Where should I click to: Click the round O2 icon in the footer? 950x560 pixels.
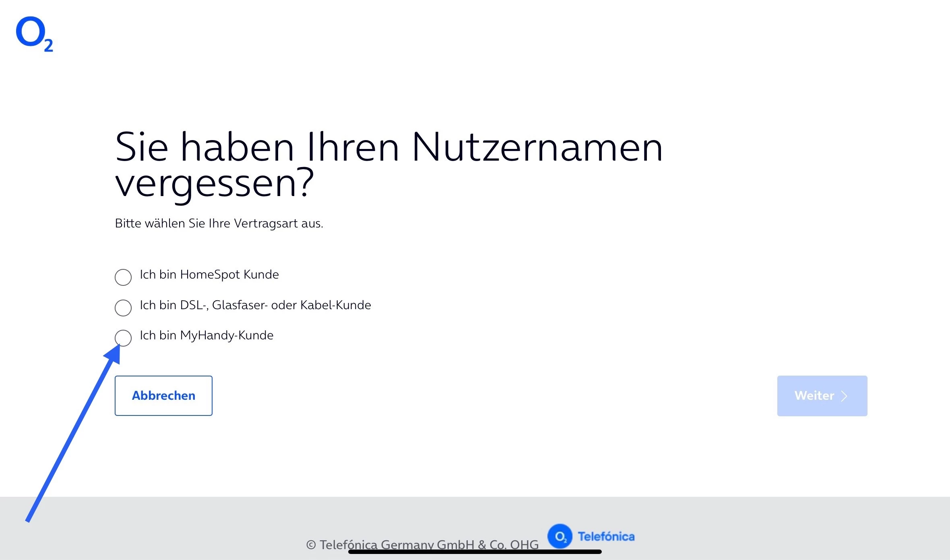[560, 536]
